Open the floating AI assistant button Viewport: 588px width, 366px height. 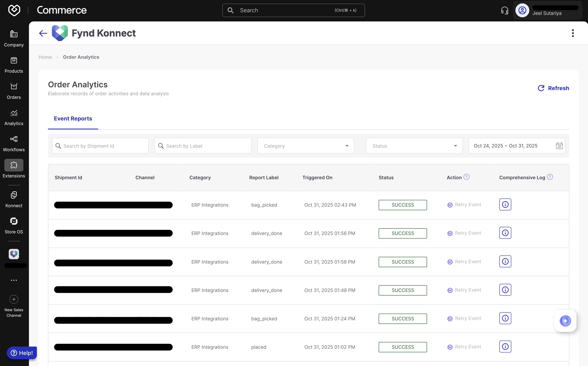565,321
